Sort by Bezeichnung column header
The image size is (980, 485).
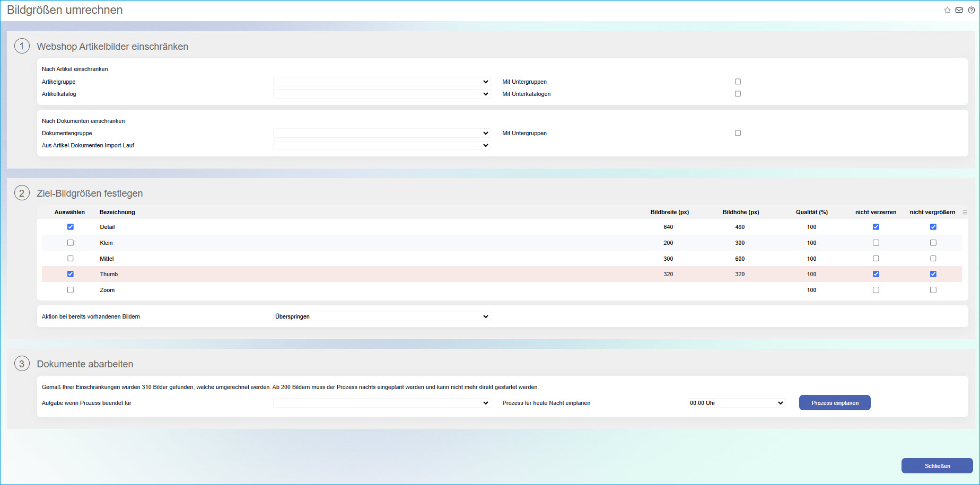click(x=117, y=212)
